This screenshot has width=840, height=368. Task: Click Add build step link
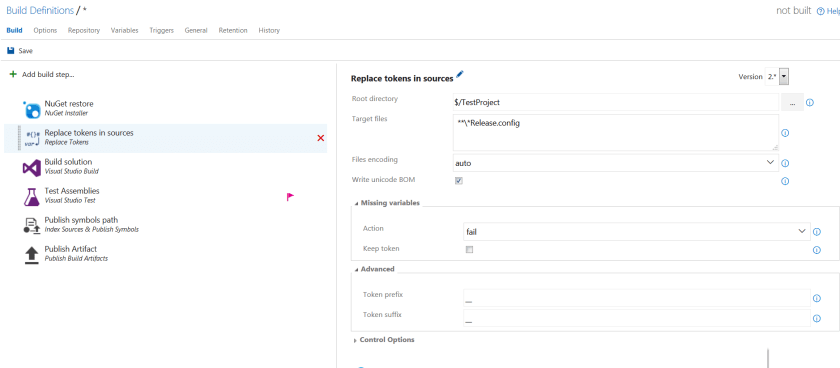(48, 74)
